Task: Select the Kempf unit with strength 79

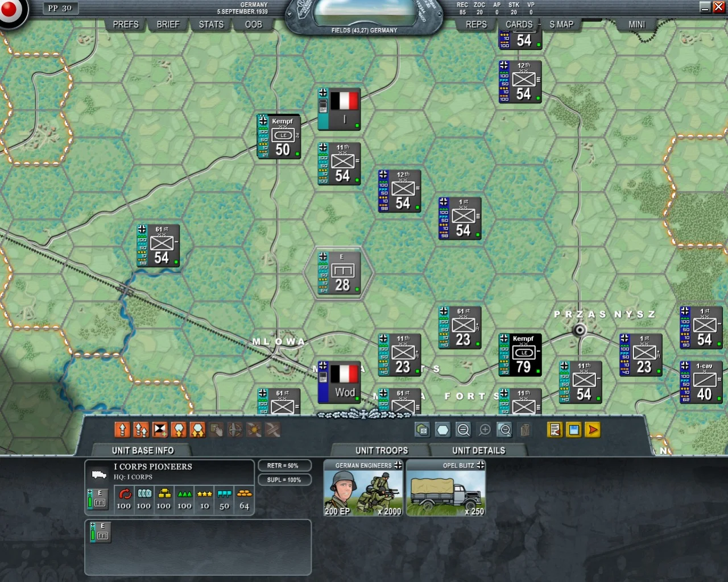Action: (520, 355)
